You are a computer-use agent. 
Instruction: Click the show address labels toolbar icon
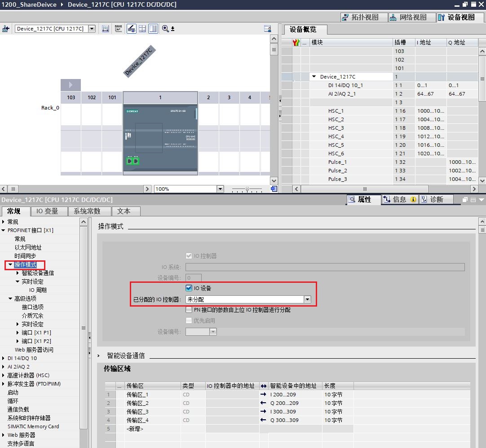coord(106,29)
